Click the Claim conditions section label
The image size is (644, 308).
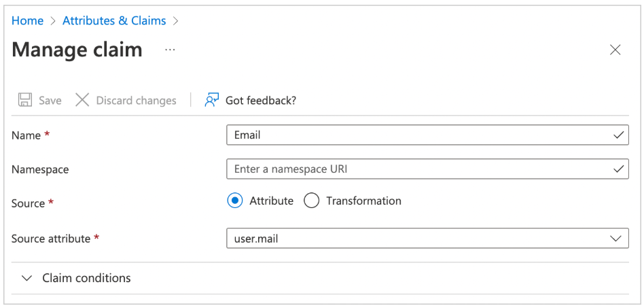coord(86,278)
